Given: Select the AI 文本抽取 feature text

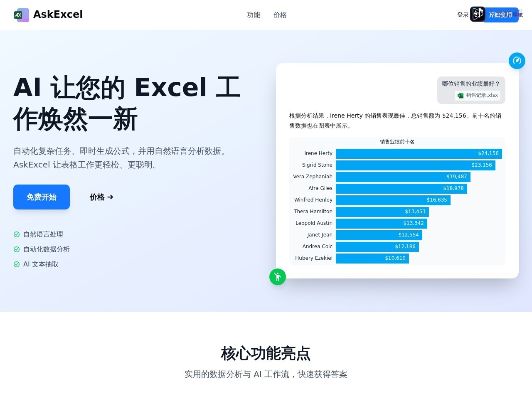Looking at the screenshot, I should pyautogui.click(x=41, y=264).
